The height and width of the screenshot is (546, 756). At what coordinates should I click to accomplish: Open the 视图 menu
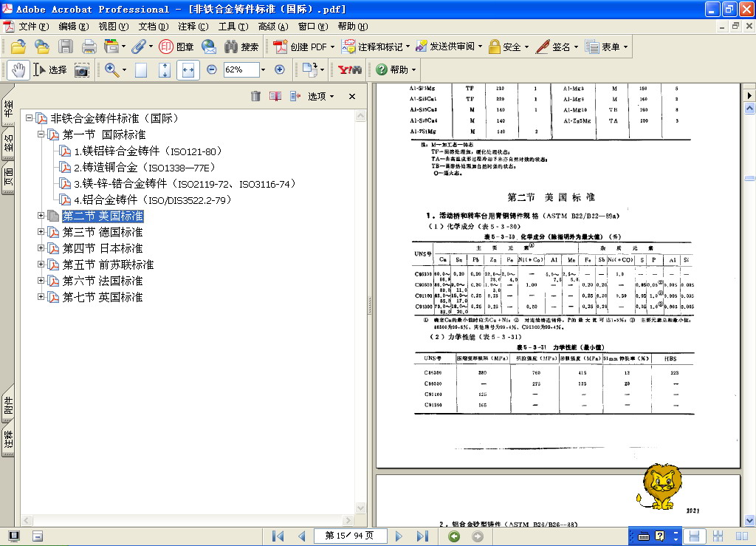tap(113, 27)
